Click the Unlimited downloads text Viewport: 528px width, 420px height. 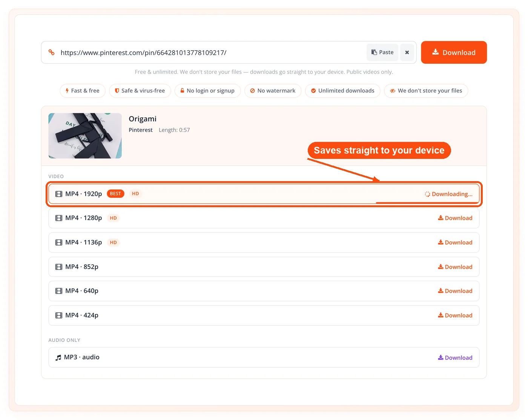(x=346, y=91)
